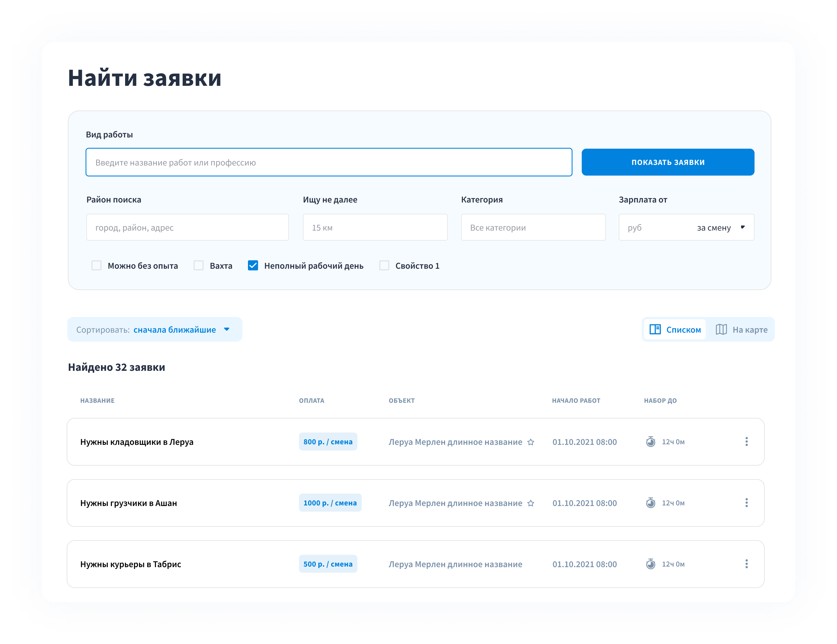The image size is (837, 644).
Task: Click the Вид работы search input field
Action: 328,162
